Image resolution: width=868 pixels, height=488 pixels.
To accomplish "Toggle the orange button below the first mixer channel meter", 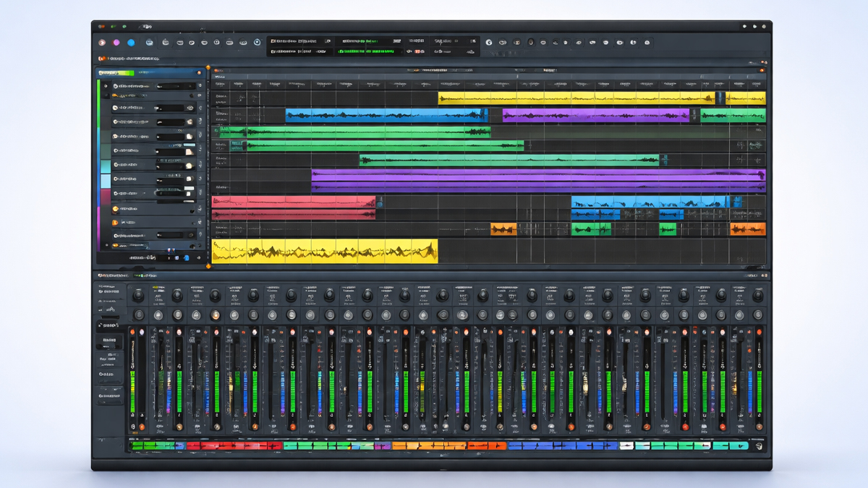I will pos(142,427).
